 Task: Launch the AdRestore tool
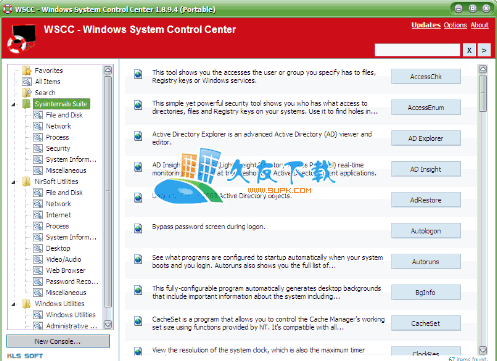click(426, 200)
